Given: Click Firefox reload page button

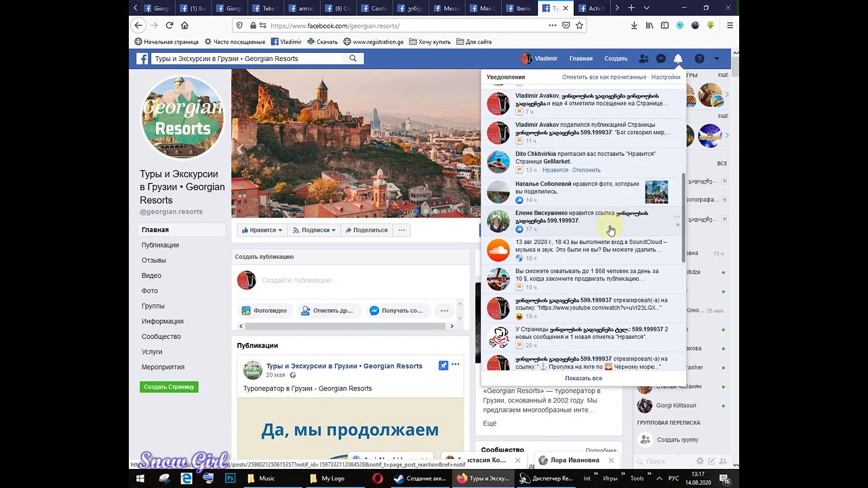Looking at the screenshot, I should [x=170, y=26].
